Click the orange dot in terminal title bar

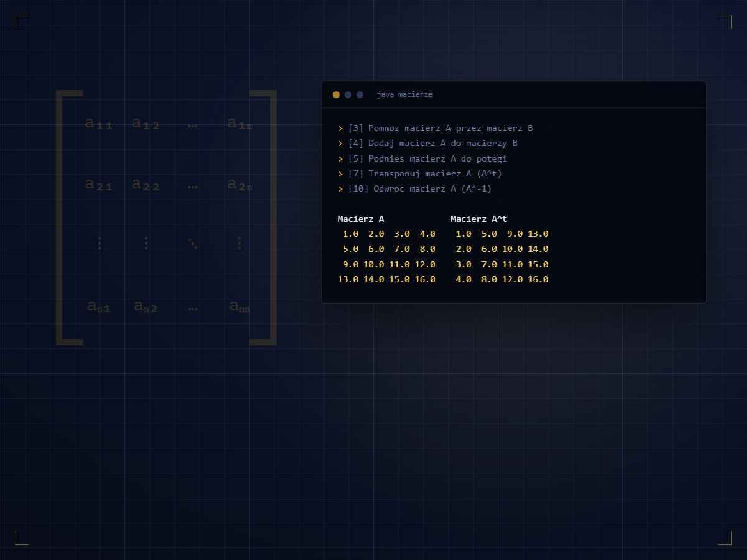[336, 95]
